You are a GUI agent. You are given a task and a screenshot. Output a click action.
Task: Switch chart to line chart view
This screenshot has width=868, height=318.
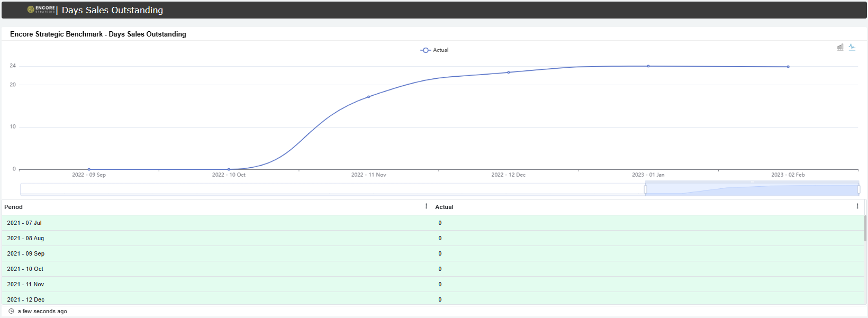pos(852,48)
